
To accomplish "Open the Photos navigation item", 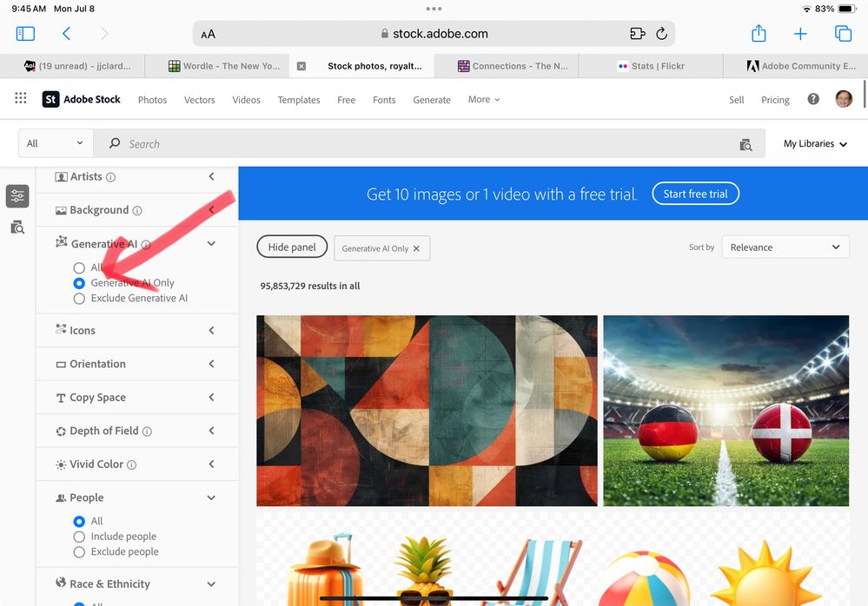I will [x=152, y=100].
